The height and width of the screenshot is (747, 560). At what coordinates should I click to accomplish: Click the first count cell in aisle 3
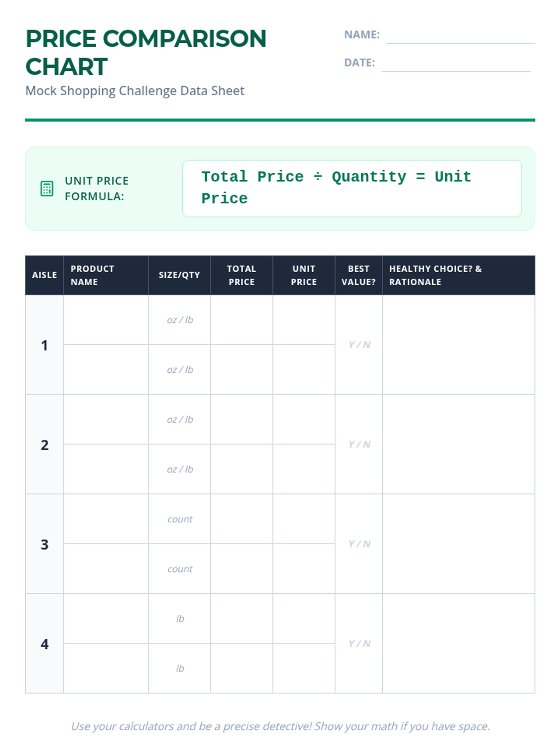180,519
